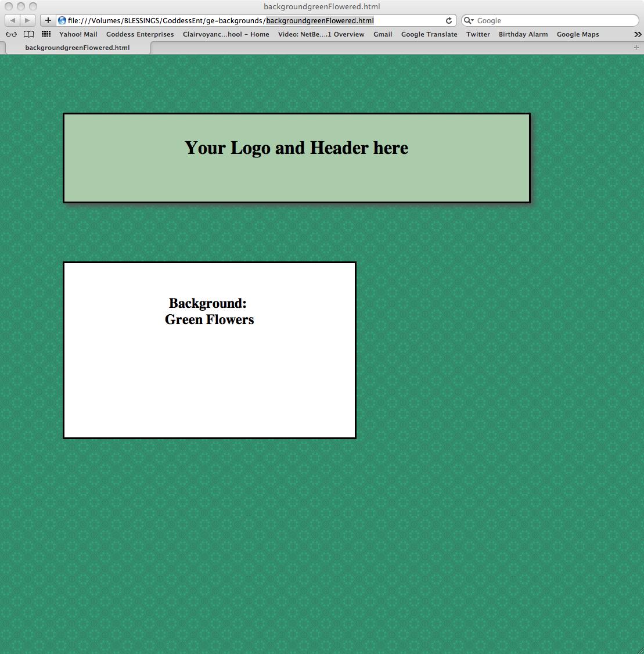Open the Reading List glasses icon
The height and width of the screenshot is (654, 644).
coord(11,35)
